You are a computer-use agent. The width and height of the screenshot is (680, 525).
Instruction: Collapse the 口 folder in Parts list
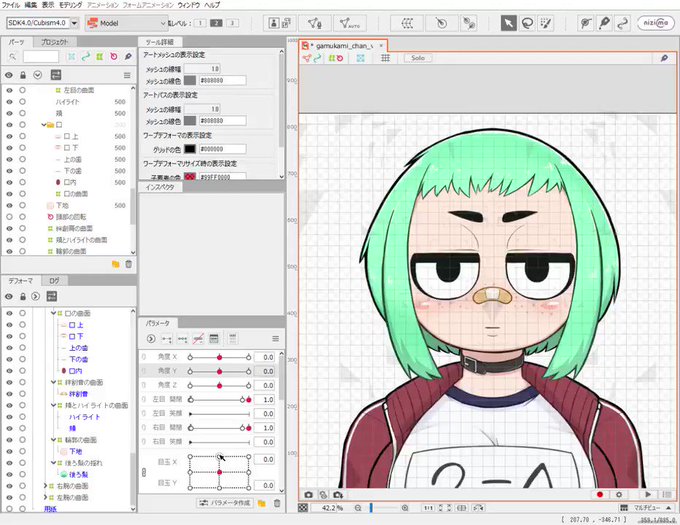pyautogui.click(x=44, y=125)
